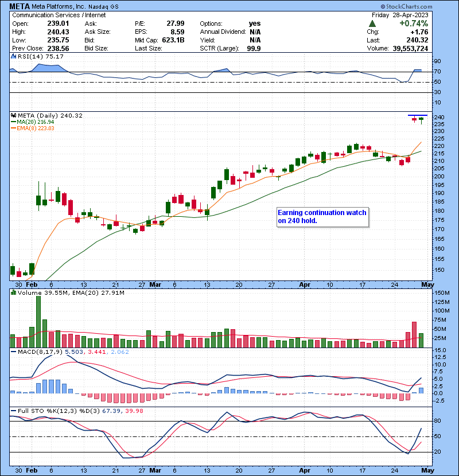This screenshot has height=476, width=459.
Task: Click the StockCharts.com copyright label
Action: point(406,6)
